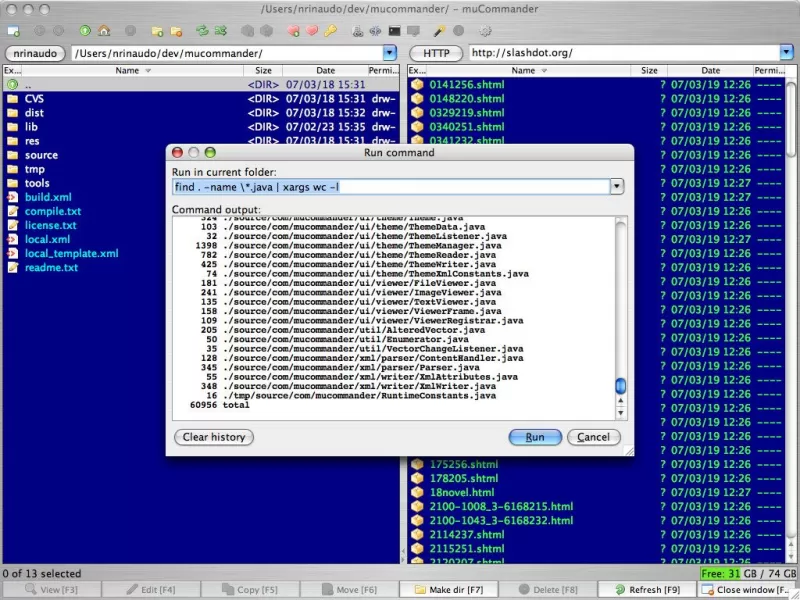Click the nrinaudo drive button

click(x=35, y=53)
